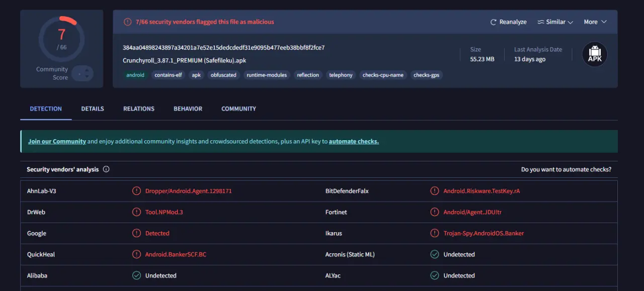Click the apk tag
This screenshot has width=644, height=291.
click(x=196, y=75)
